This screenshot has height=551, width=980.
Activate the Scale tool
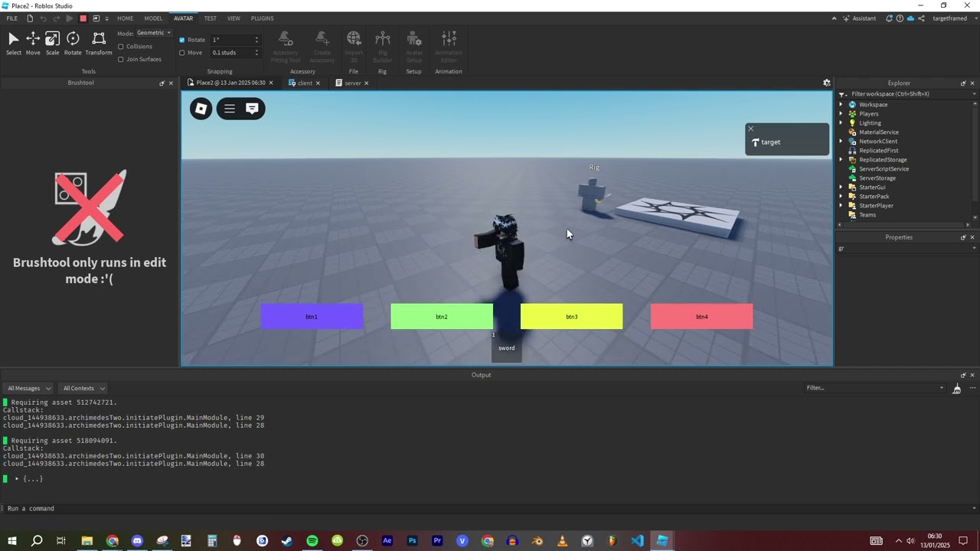[52, 44]
